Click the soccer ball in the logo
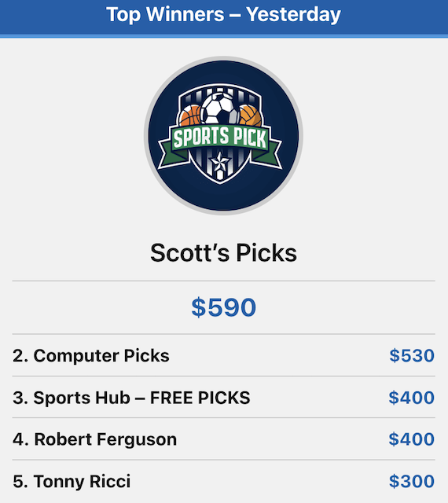Screen dimensions: 448x503 (x=221, y=108)
